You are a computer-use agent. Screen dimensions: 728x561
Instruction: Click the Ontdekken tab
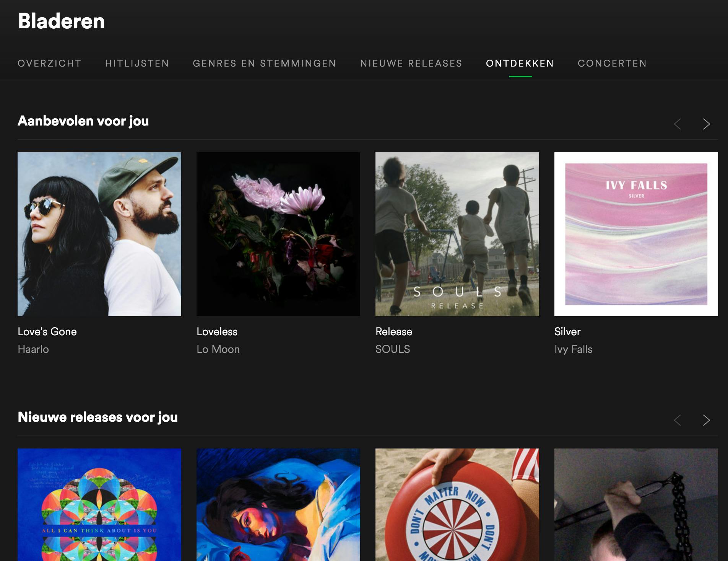pyautogui.click(x=520, y=64)
